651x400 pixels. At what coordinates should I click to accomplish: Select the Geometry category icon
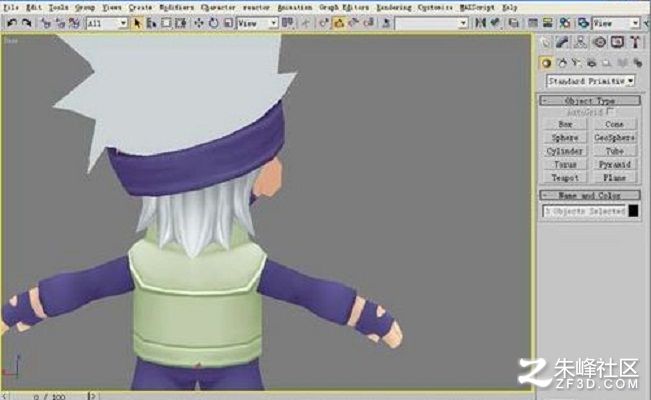(x=546, y=63)
